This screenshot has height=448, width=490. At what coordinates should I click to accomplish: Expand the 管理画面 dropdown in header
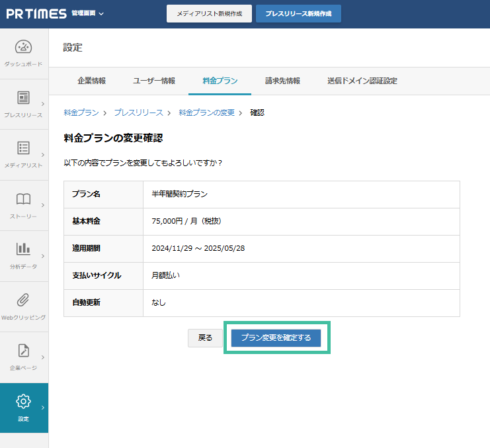pyautogui.click(x=87, y=14)
